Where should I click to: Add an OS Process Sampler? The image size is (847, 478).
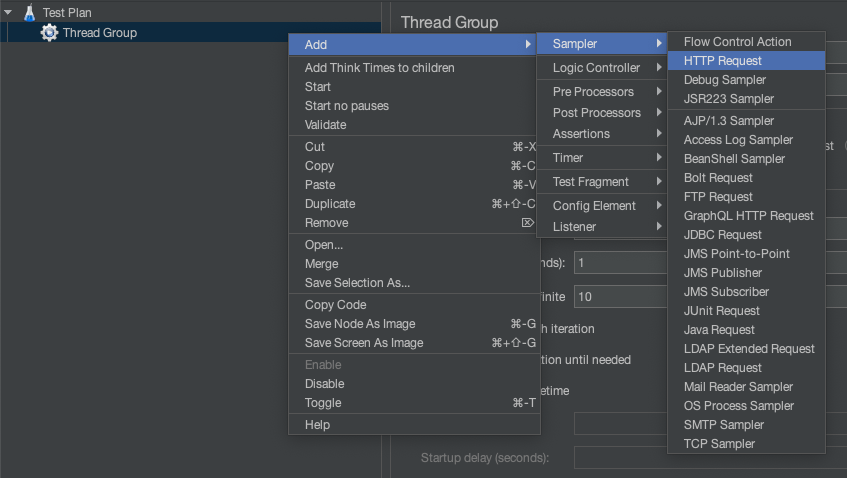click(747, 406)
